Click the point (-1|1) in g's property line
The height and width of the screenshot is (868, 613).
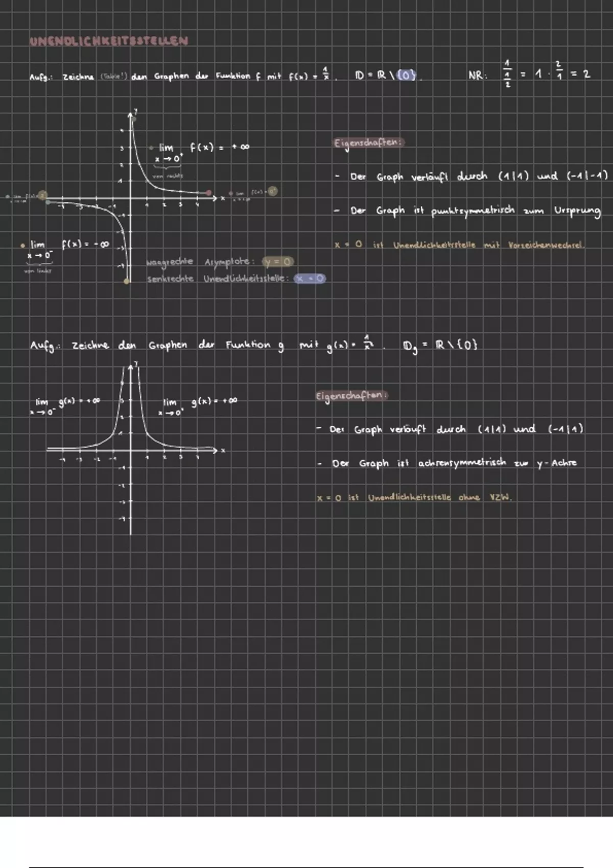pos(565,429)
